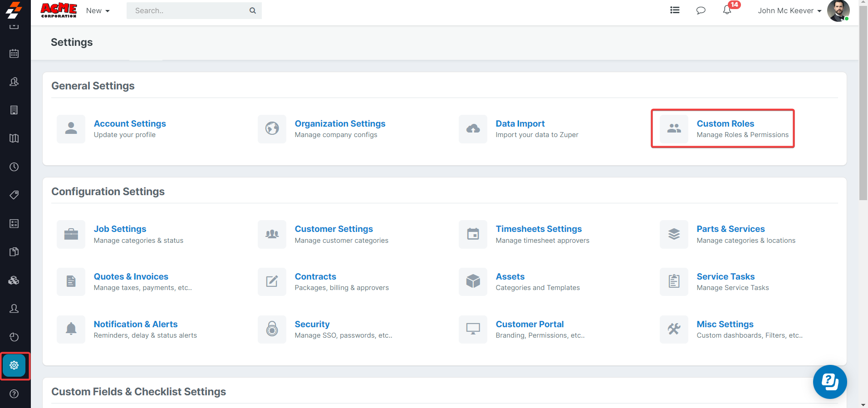Go to Organization Settings
Screen dimensions: 868x408
pyautogui.click(x=340, y=123)
